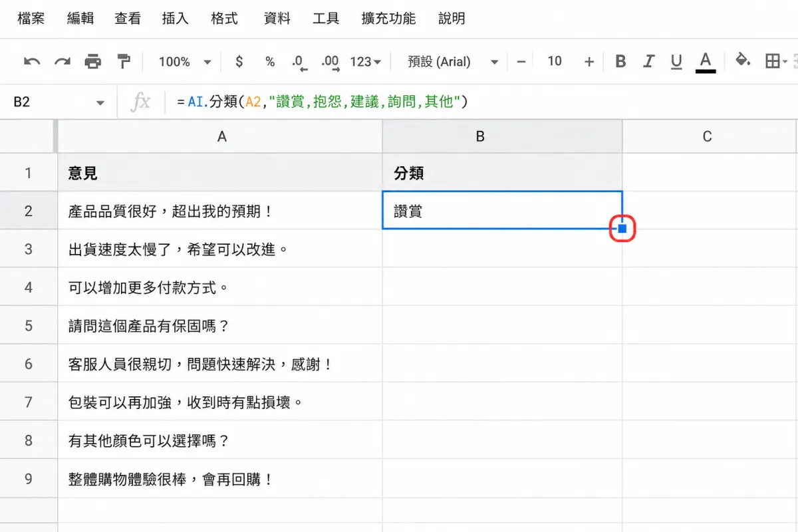Select column B header
This screenshot has width=798, height=532.
503,136
